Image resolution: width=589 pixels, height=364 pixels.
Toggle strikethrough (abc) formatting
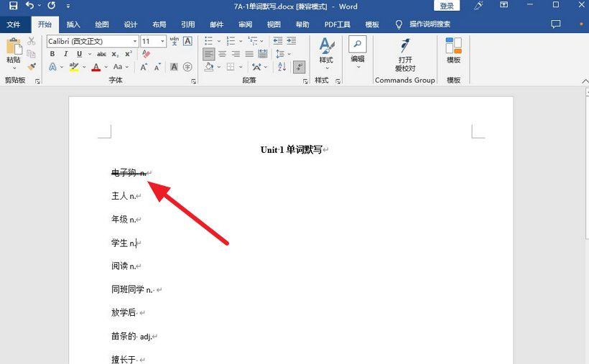tap(101, 54)
